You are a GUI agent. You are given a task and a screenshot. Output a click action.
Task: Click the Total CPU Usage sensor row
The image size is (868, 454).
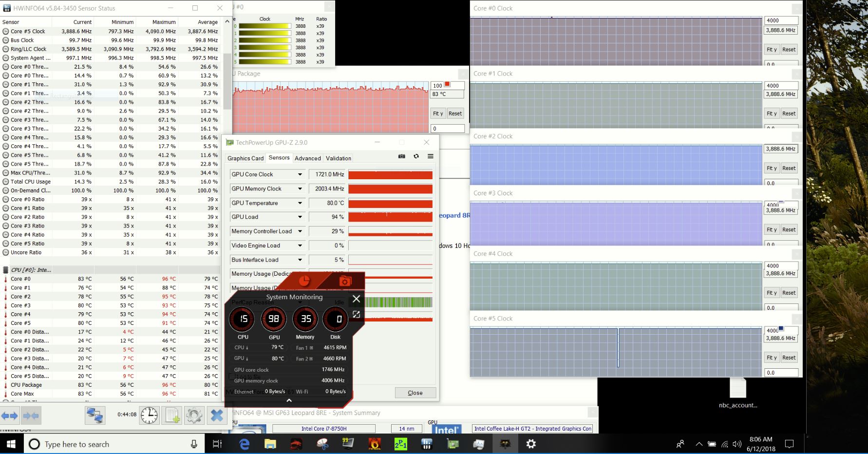coord(110,182)
